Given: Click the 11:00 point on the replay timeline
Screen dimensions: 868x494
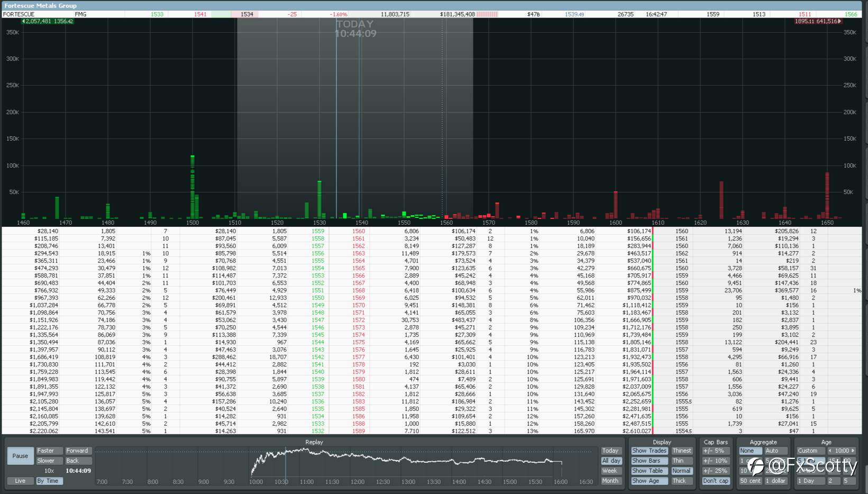Looking at the screenshot, I should 307,482.
